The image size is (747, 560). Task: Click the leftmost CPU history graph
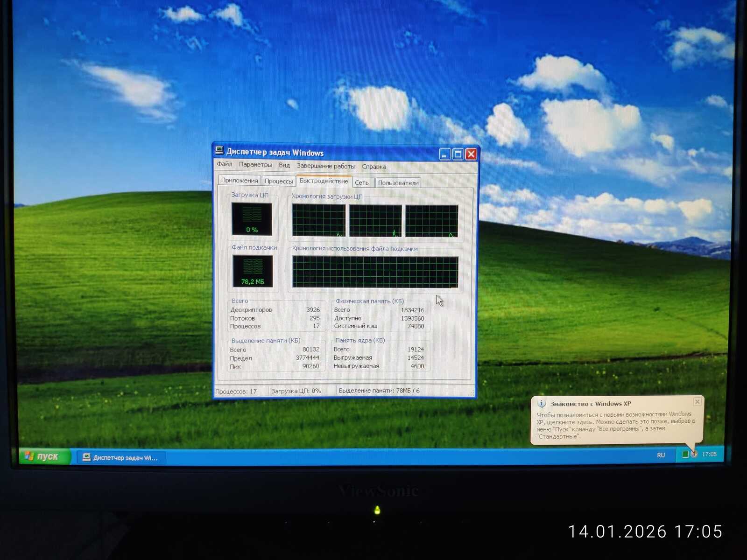click(x=319, y=220)
